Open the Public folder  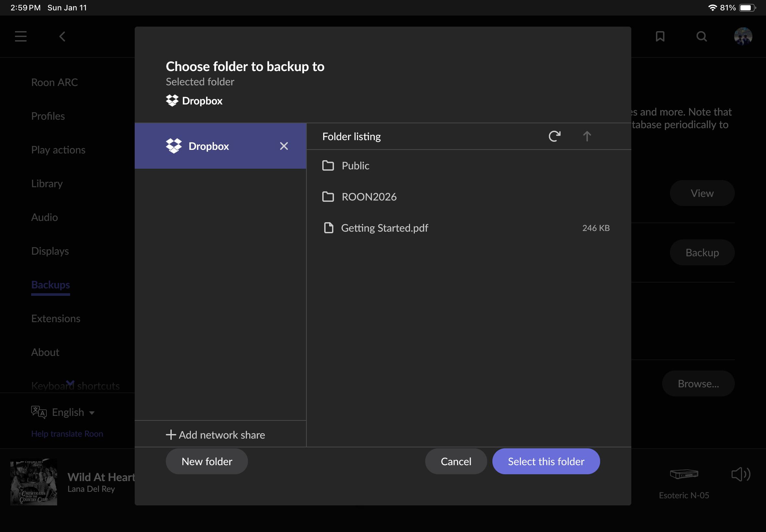[355, 166]
